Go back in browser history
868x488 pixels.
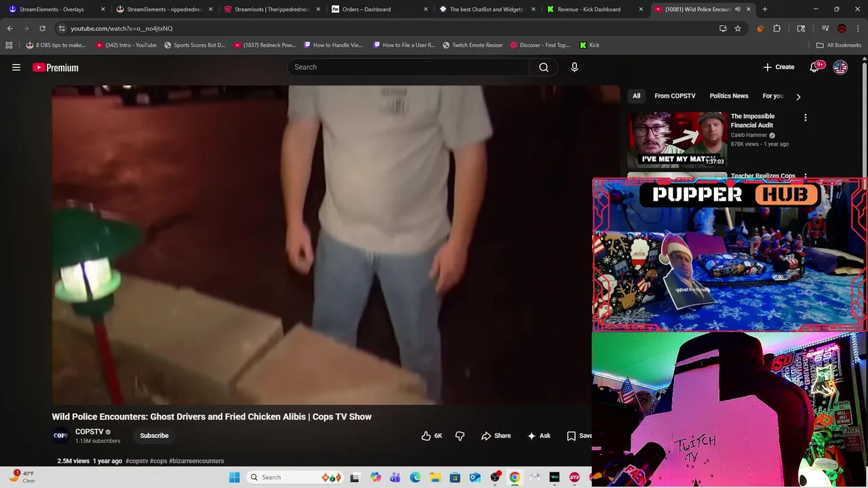pos(10,28)
